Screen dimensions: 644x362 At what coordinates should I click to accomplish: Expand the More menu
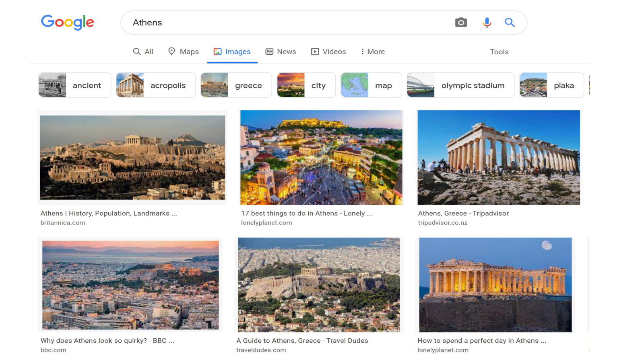[373, 51]
